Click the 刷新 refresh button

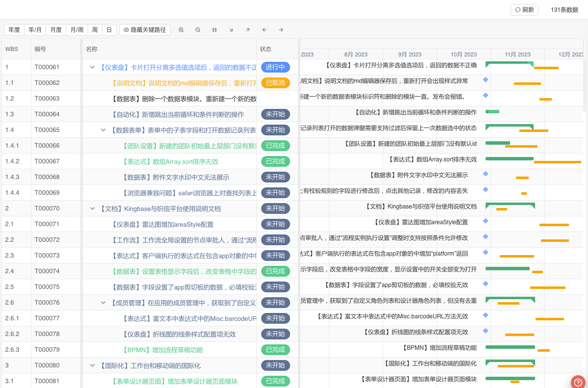click(524, 10)
